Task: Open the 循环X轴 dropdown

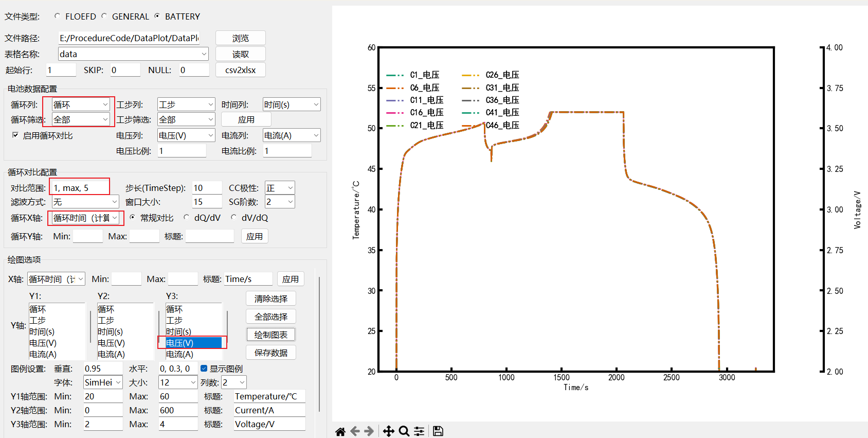Action: coord(86,218)
